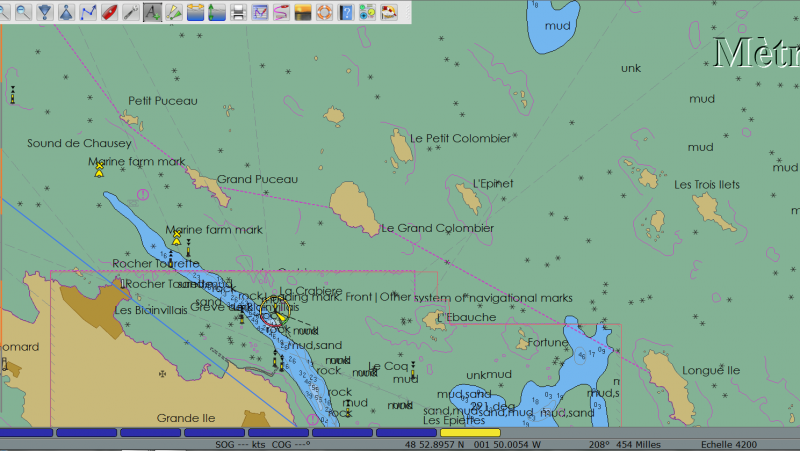Screen dimensions: 800x451
Task: Toggle AIS targets display
Action: coord(173,13)
